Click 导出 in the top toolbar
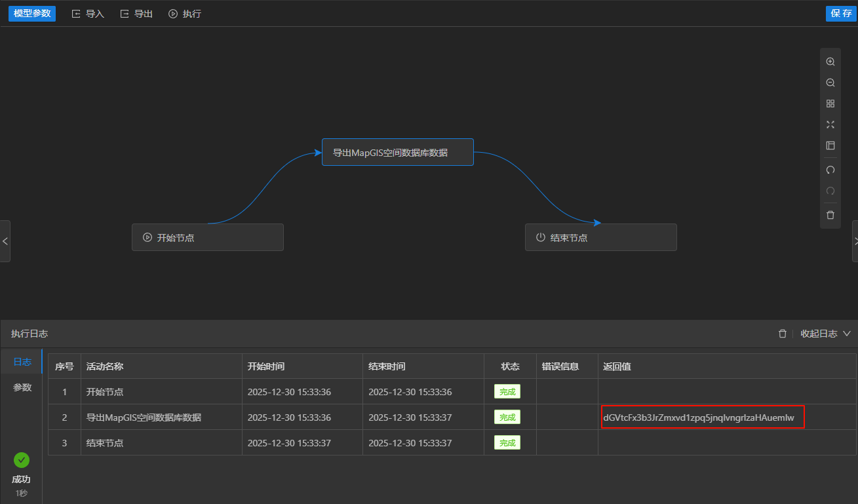 tap(136, 14)
